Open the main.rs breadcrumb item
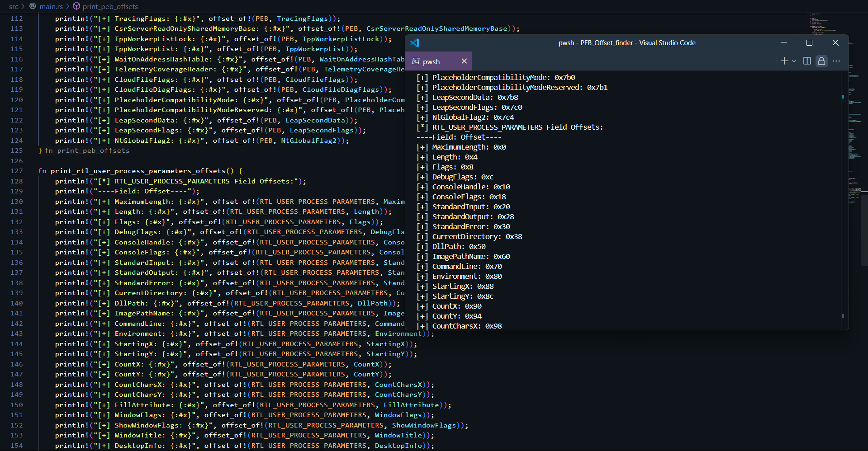The height and width of the screenshot is (451, 868). click(51, 6)
